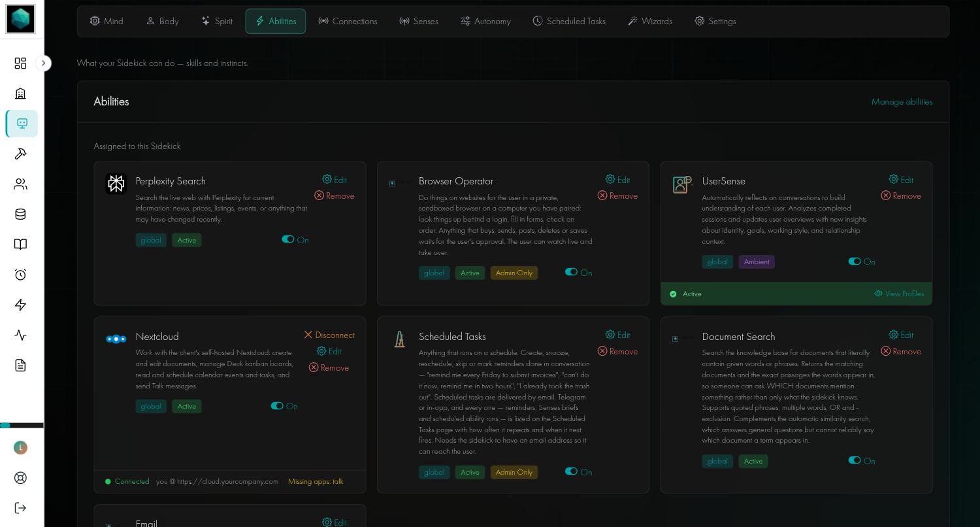
Task: Click the Scheduled Tasks metronome icon
Action: coord(399,339)
